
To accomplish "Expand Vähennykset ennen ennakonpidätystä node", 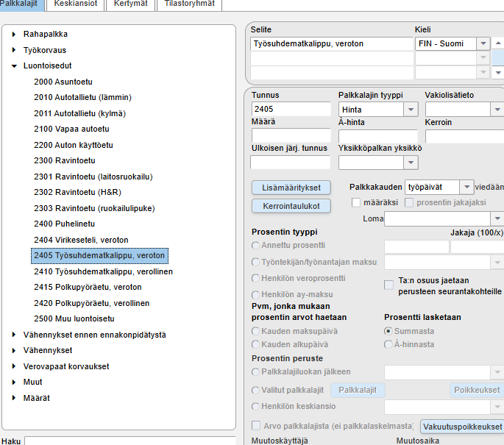I will (14, 335).
